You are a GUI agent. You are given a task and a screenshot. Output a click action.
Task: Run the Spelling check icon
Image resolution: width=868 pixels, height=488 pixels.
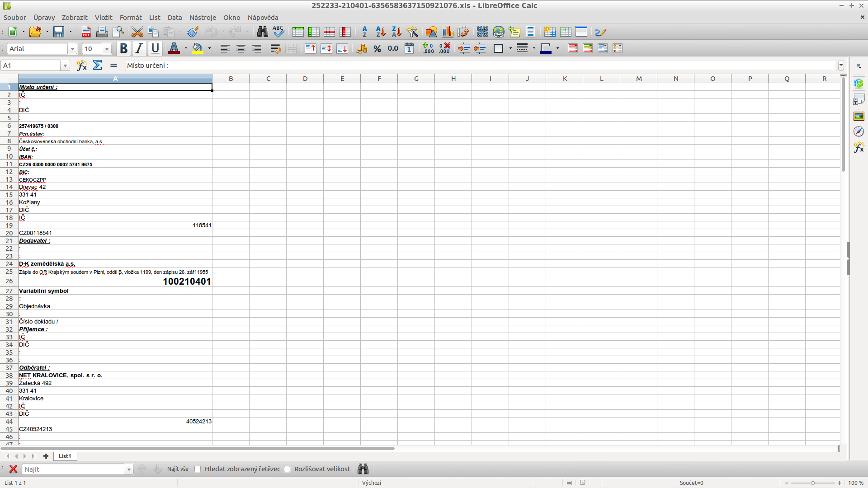point(278,32)
